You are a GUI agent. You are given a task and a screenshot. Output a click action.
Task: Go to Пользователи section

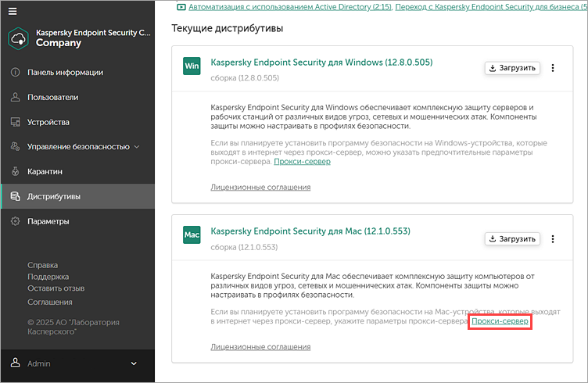(53, 97)
